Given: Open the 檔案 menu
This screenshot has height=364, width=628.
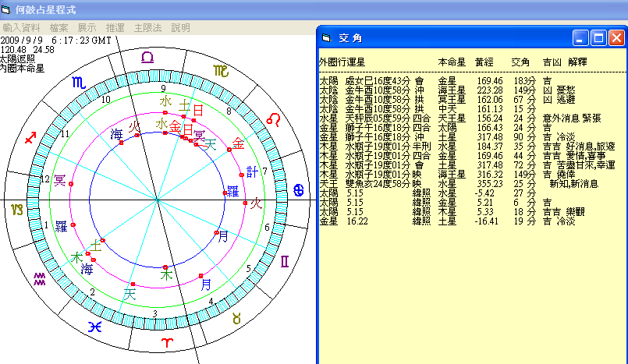Looking at the screenshot, I should (59, 27).
